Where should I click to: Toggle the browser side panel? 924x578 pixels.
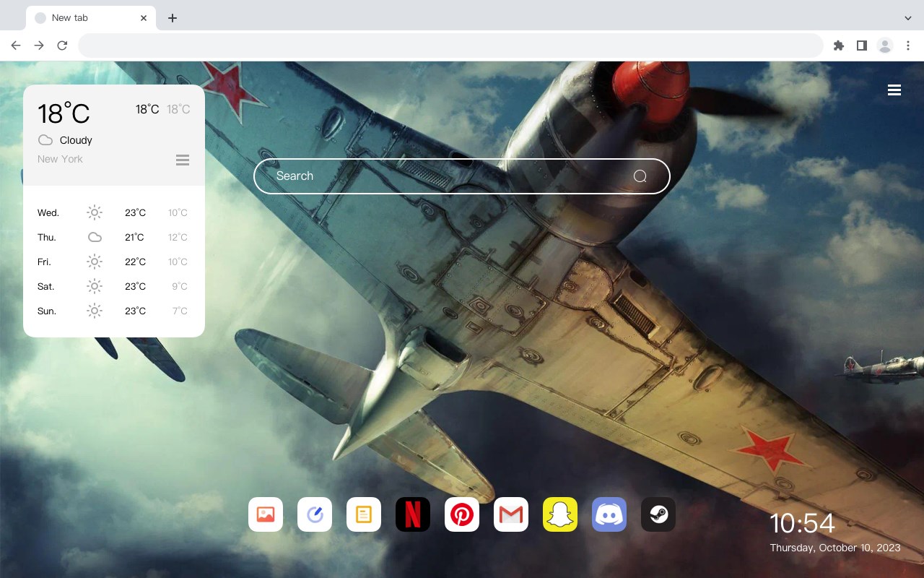[861, 46]
